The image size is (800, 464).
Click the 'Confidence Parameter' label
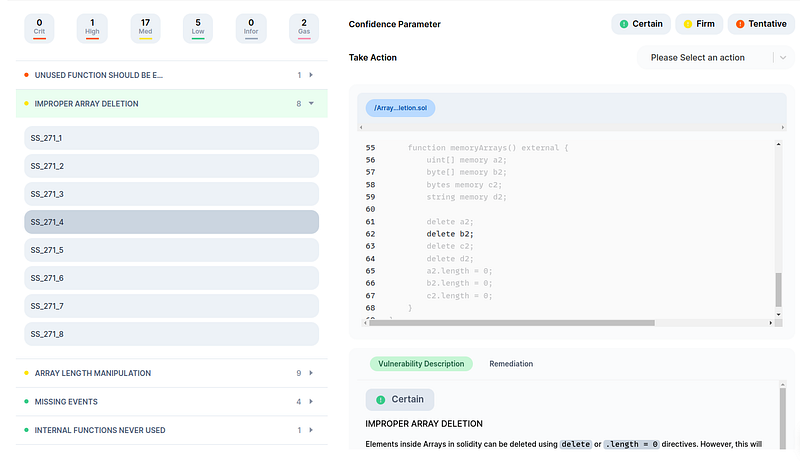pyautogui.click(x=394, y=24)
